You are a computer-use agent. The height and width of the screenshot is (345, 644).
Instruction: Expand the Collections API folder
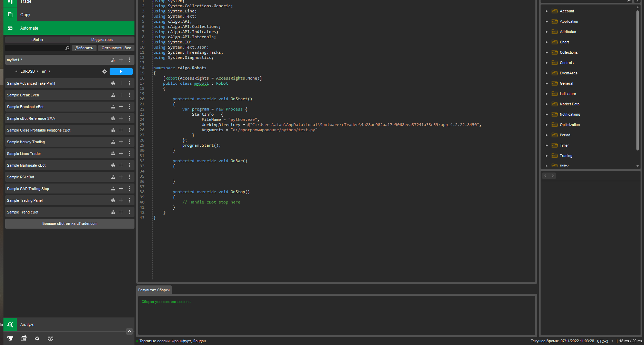(x=546, y=52)
